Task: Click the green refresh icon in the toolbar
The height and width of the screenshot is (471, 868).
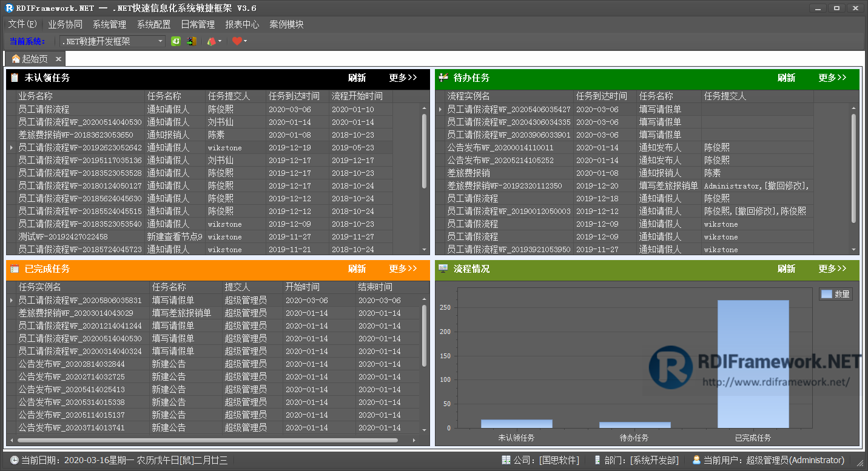Action: (176, 41)
